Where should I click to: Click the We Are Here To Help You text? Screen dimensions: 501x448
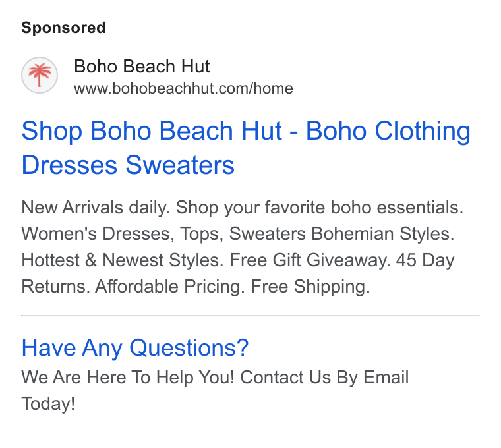point(128,377)
